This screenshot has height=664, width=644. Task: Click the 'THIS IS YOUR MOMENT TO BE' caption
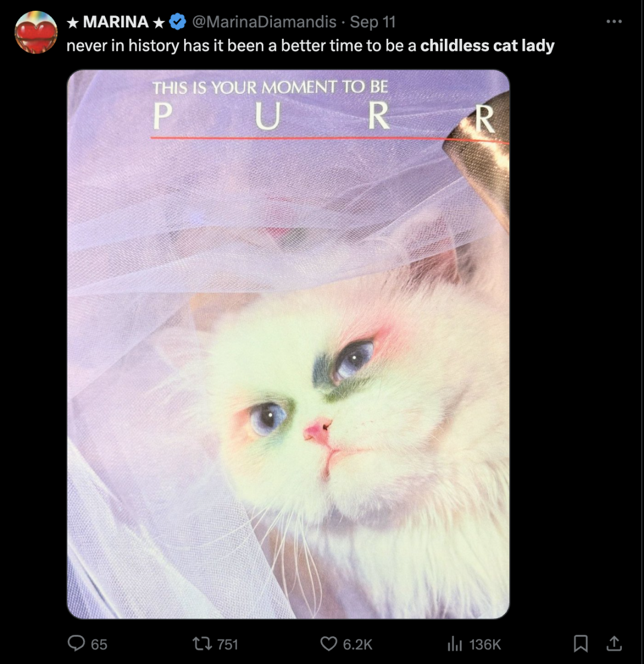[x=270, y=88]
